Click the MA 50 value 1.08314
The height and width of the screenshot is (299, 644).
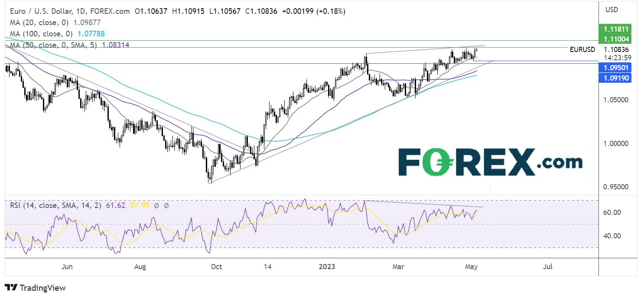pos(117,45)
